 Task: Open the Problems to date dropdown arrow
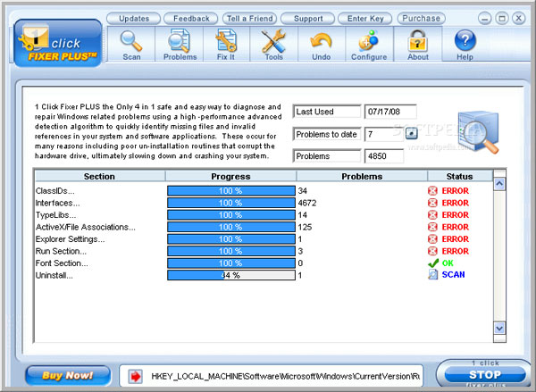(x=411, y=134)
